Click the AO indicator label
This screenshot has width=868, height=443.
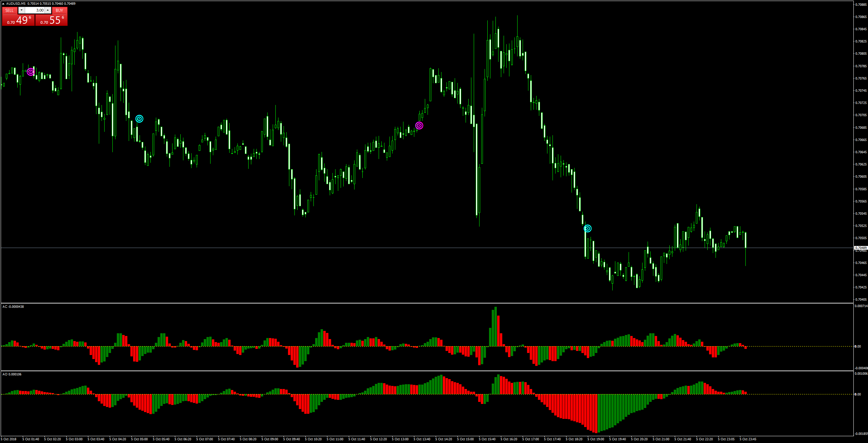tap(12, 374)
